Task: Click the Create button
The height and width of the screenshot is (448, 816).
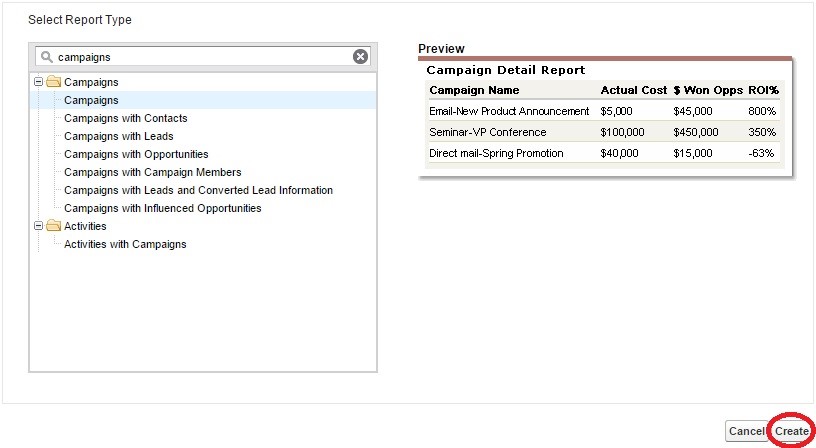Action: pos(791,431)
